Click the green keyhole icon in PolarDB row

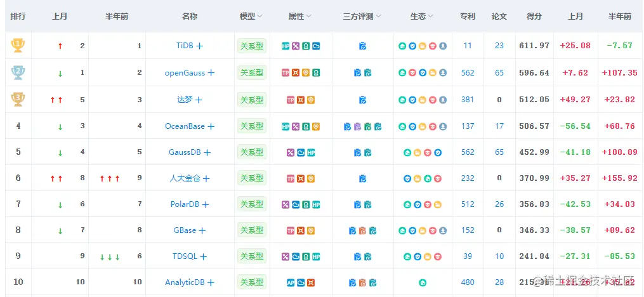pos(306,204)
